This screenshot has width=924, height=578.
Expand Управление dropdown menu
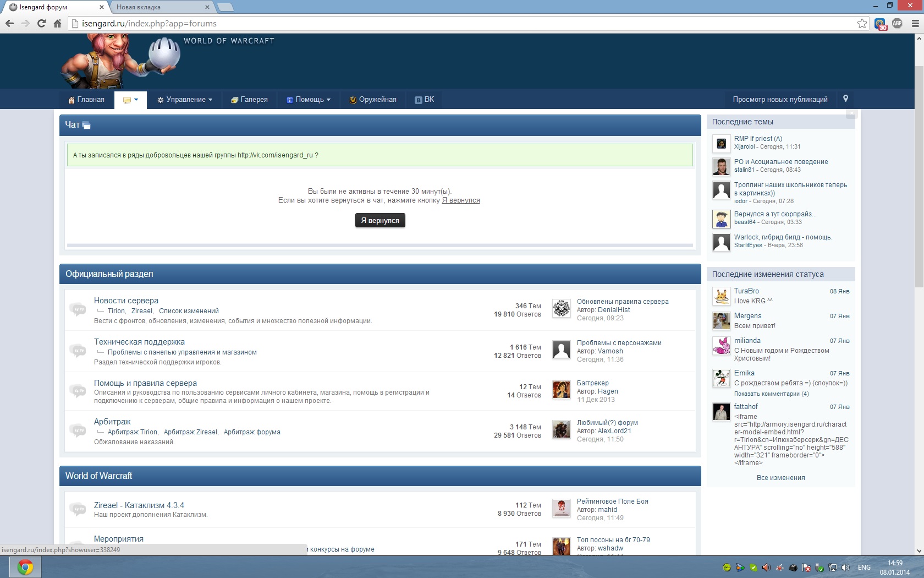pyautogui.click(x=185, y=100)
